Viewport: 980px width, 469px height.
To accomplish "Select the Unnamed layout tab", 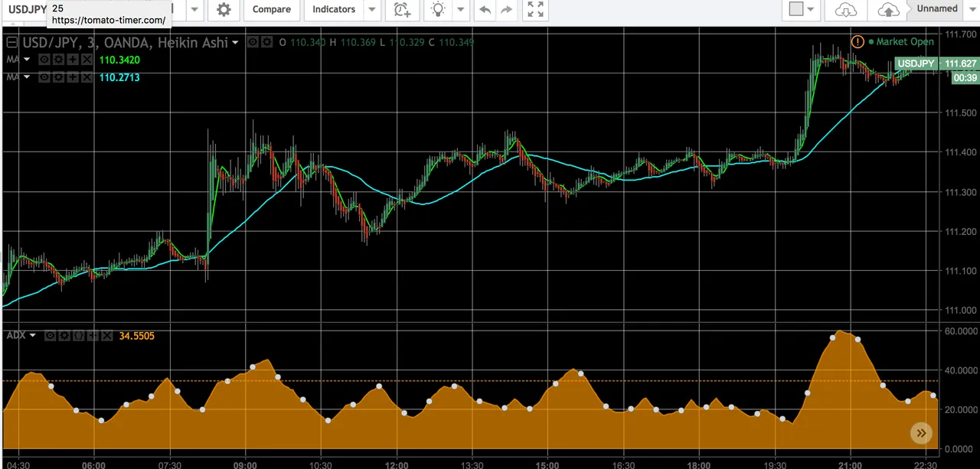I will click(x=937, y=9).
